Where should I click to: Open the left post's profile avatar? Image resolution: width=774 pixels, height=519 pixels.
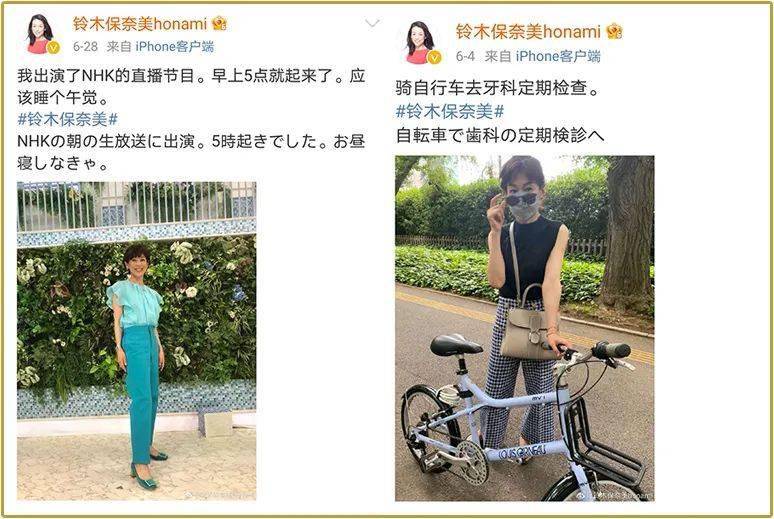[x=40, y=34]
